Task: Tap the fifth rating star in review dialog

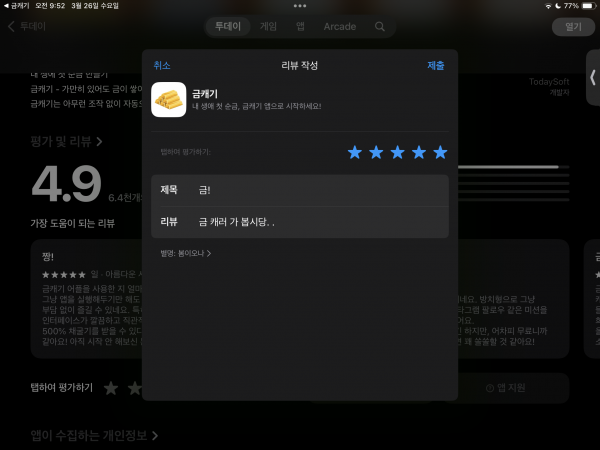Action: pos(440,152)
